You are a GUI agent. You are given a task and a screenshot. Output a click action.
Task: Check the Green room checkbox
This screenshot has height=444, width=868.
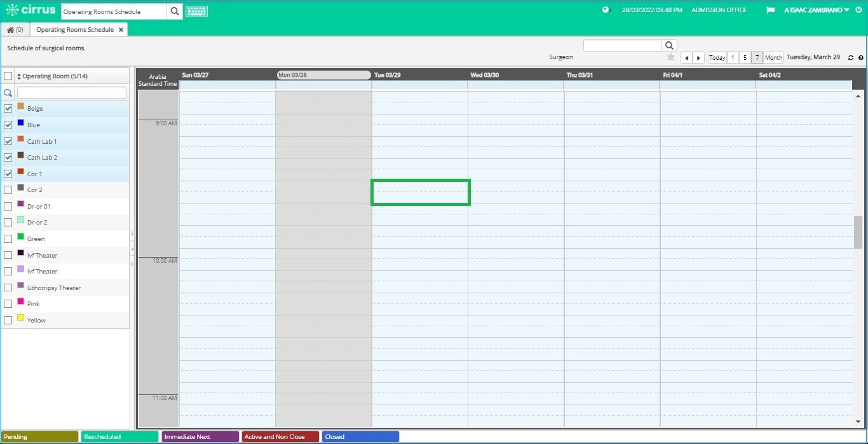click(8, 239)
